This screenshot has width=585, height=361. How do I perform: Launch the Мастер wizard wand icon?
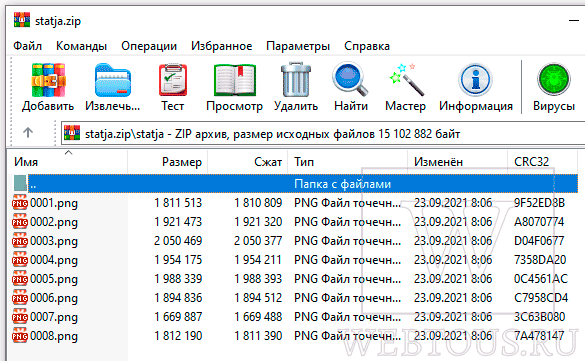tap(406, 79)
